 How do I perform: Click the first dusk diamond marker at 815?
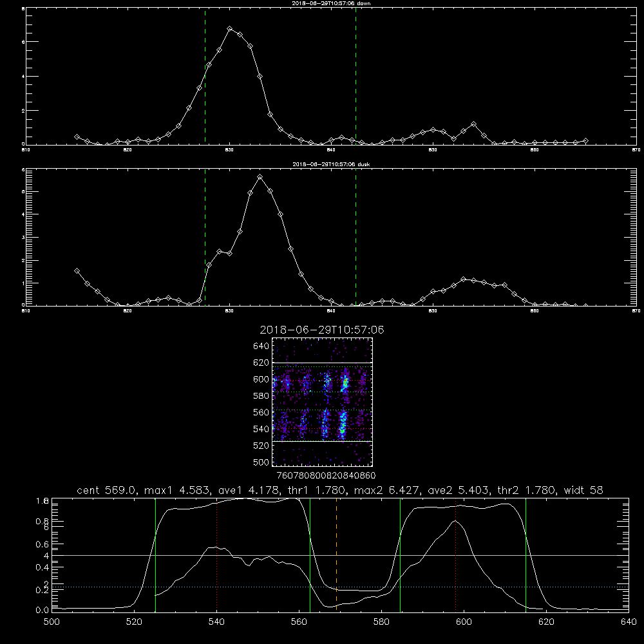click(x=77, y=271)
